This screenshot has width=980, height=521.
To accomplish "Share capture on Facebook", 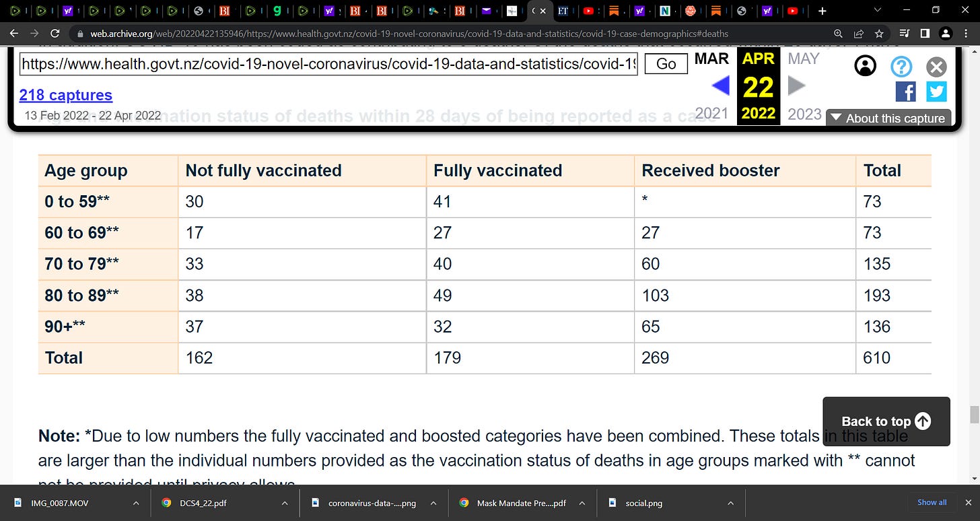I will (x=906, y=92).
